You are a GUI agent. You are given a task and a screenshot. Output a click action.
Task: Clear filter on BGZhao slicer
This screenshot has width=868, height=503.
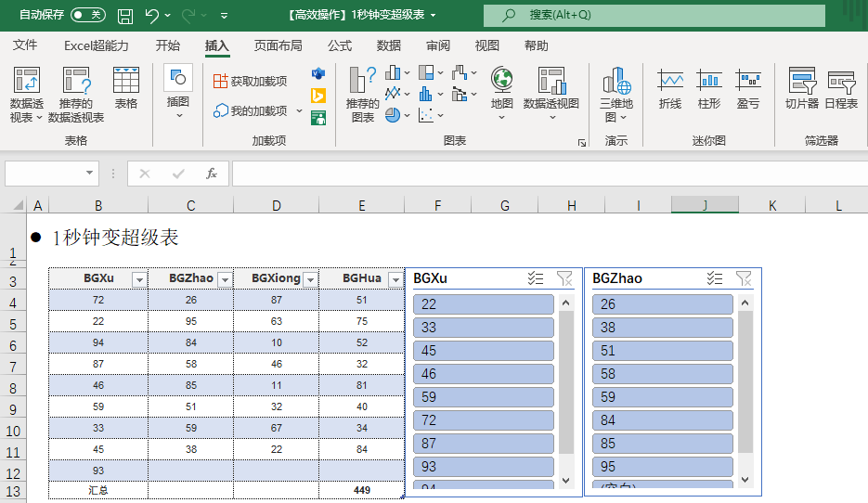[x=744, y=278]
